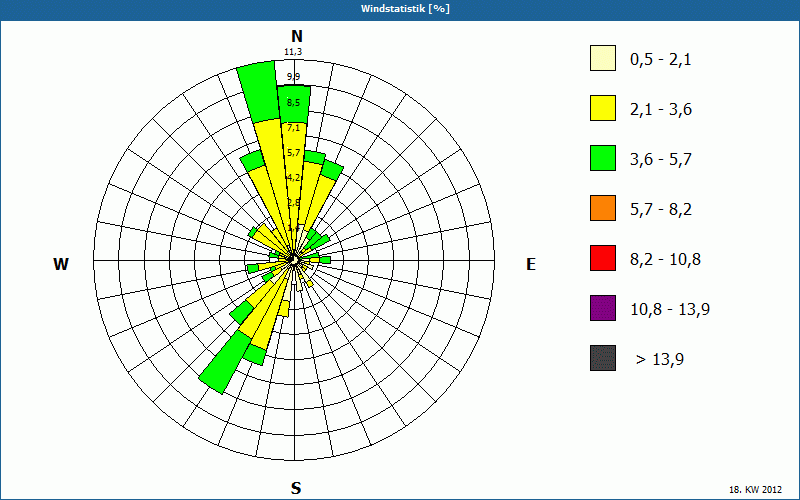Screen dimensions: 800x500
Task: Click the purple 10,8 - 13,9 legend swatch
Action: click(603, 308)
